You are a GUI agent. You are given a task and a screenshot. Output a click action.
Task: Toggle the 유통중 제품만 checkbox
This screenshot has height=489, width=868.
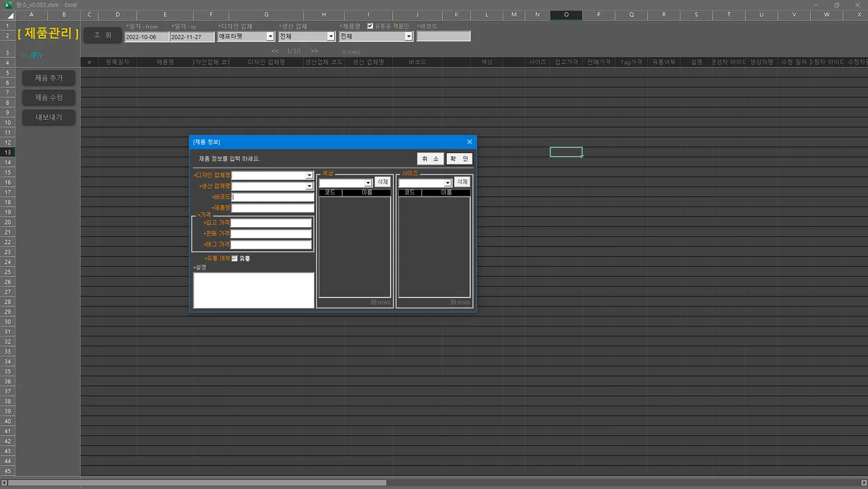click(x=370, y=26)
